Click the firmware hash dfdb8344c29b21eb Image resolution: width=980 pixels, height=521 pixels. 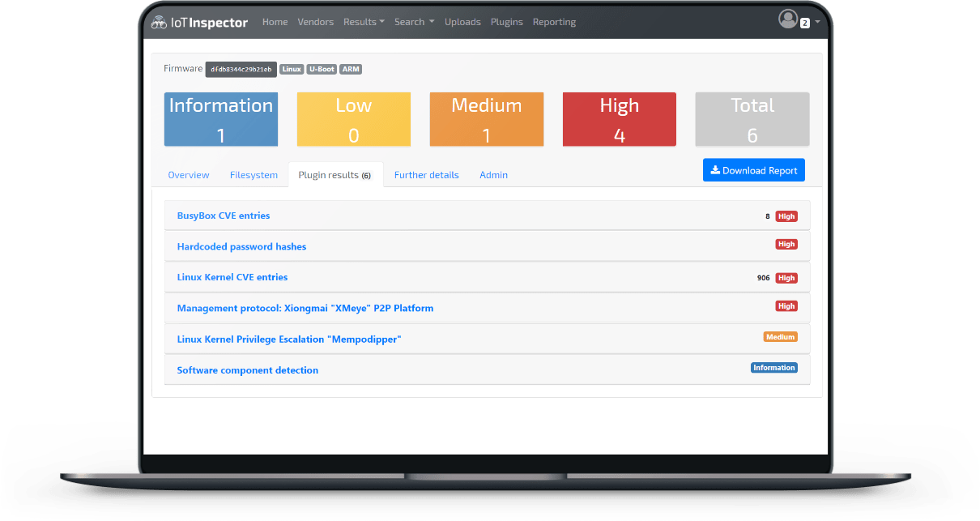point(241,70)
